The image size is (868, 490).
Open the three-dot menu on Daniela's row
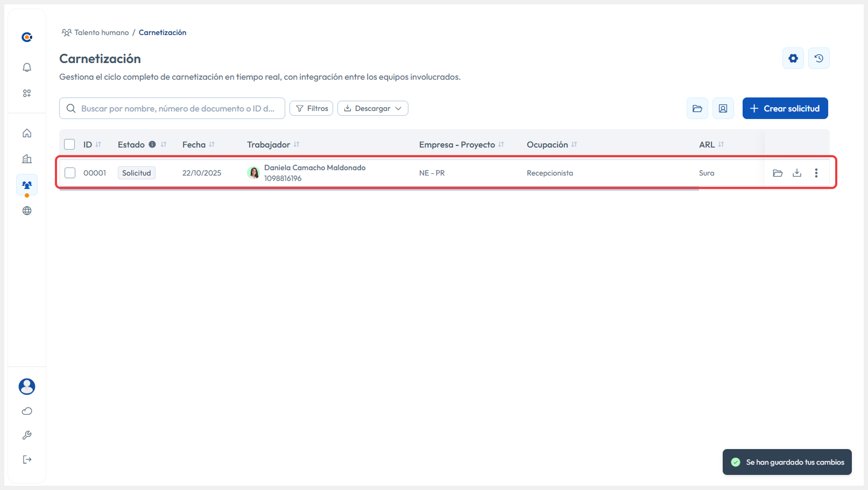816,173
